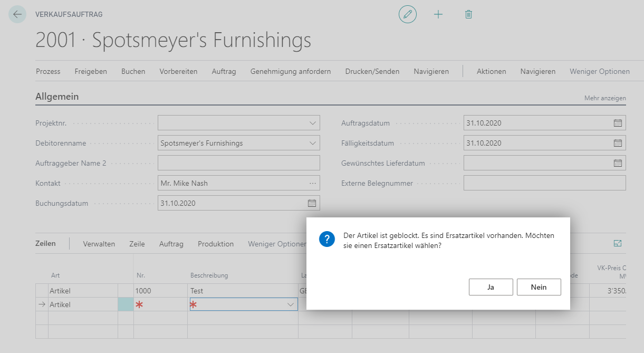Image resolution: width=644 pixels, height=353 pixels.
Task: Click the empty Nr. cell in second line
Action: [x=160, y=304]
